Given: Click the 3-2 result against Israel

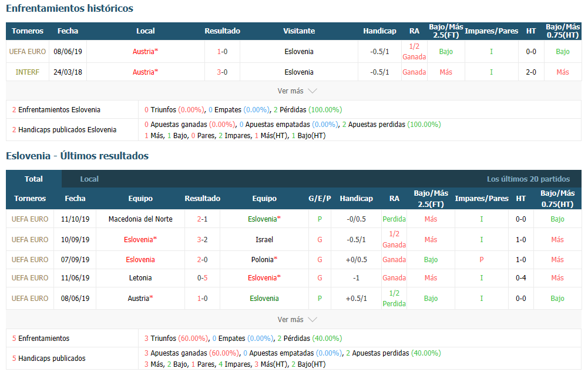Looking at the screenshot, I should tap(203, 239).
